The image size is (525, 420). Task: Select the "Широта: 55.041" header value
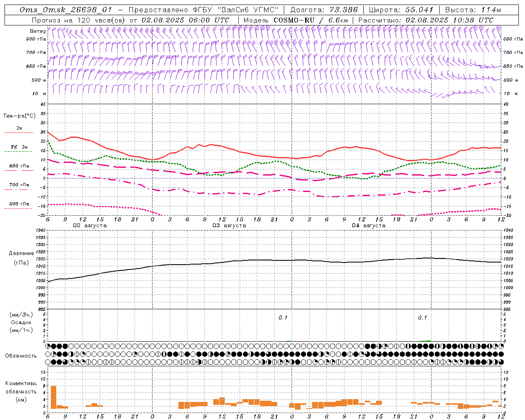click(x=401, y=10)
